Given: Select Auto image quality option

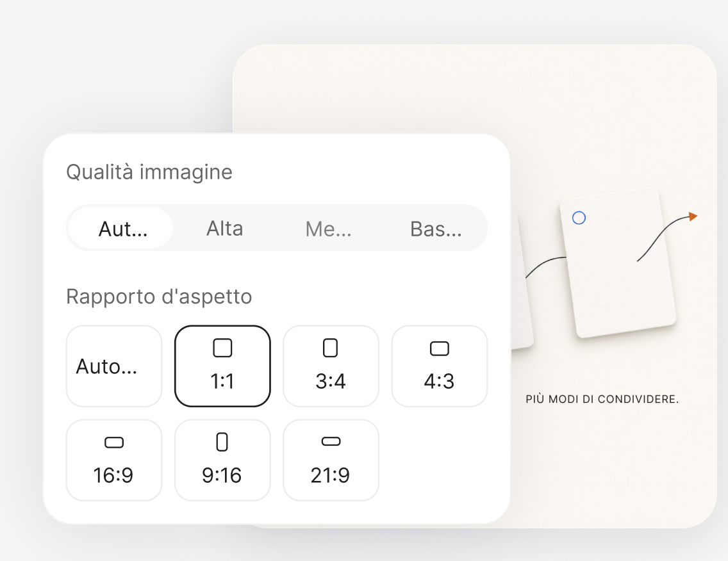Looking at the screenshot, I should [122, 228].
